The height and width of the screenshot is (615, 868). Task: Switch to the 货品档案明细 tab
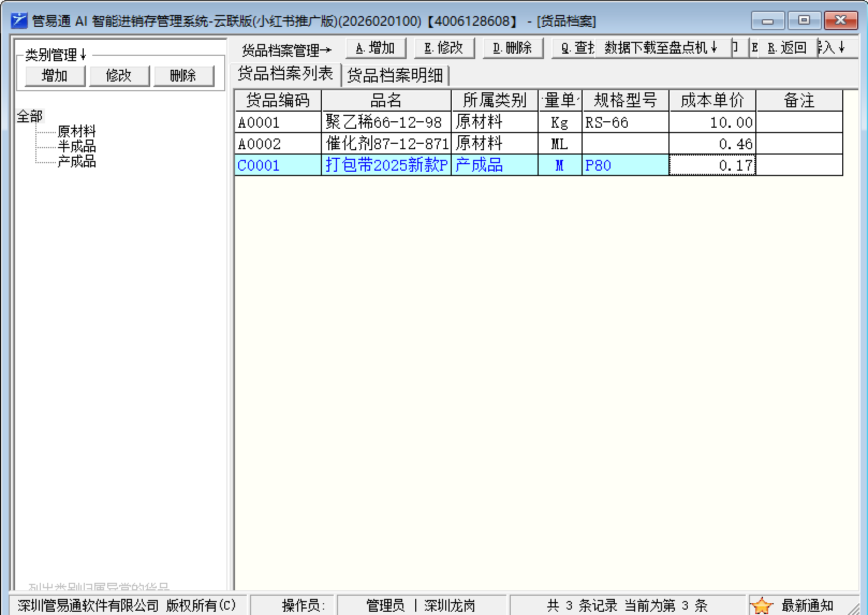395,76
